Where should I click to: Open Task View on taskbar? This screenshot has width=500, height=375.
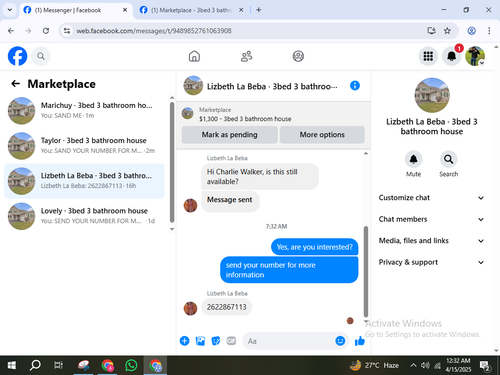coord(58,365)
